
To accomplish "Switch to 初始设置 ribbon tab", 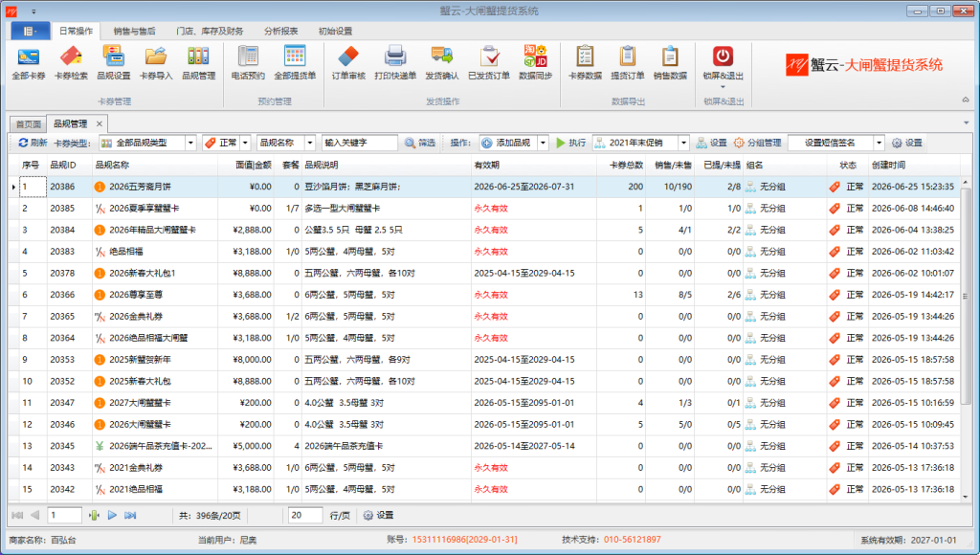I will 336,31.
